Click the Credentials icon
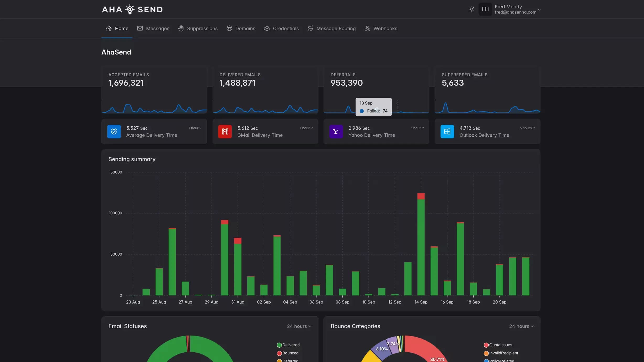Viewport: 644px width, 362px height. point(267,28)
